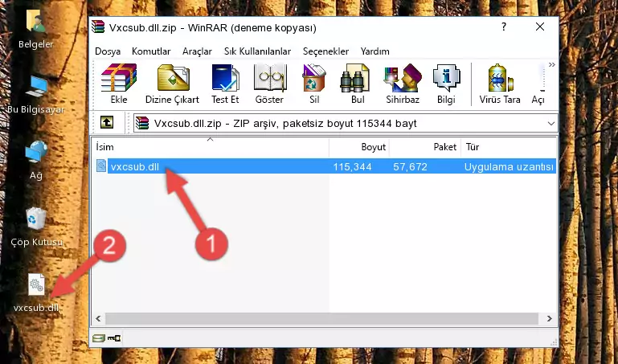Screen dimensions: 618x364
Task: Open the Göster view tool
Action: [x=269, y=84]
